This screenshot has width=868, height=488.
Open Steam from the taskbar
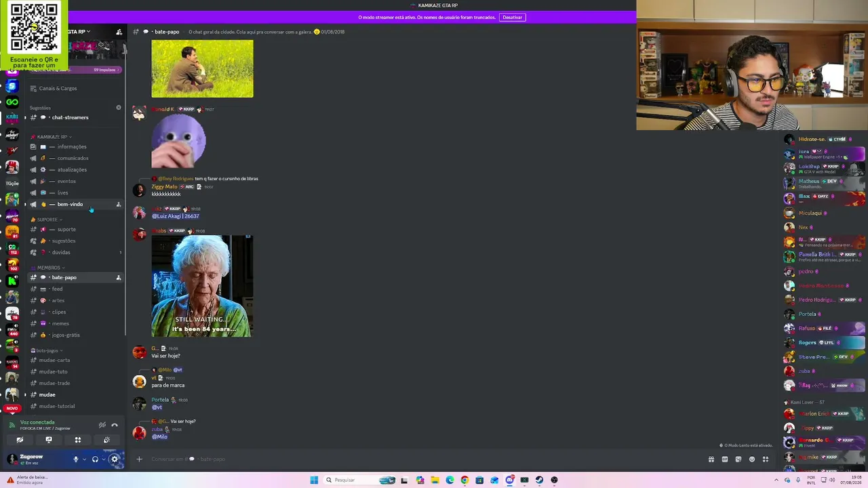click(x=539, y=480)
